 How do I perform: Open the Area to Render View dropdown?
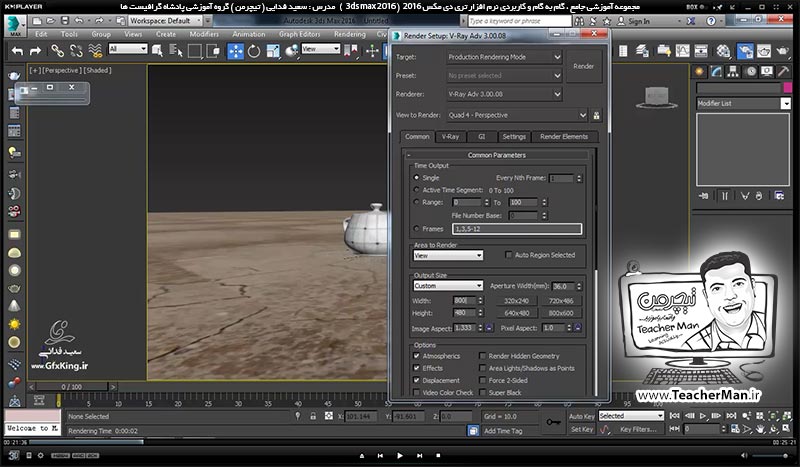click(447, 255)
